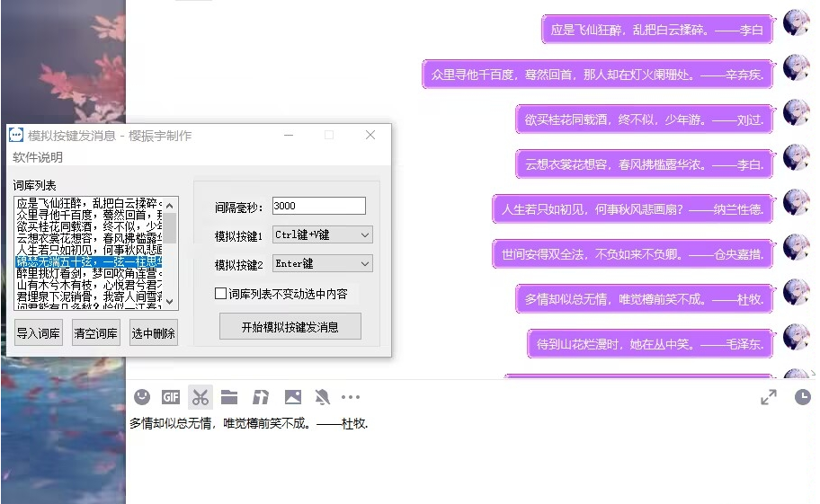This screenshot has width=820, height=504.
Task: Select list row 众里寻他千百度
Action: (x=89, y=215)
